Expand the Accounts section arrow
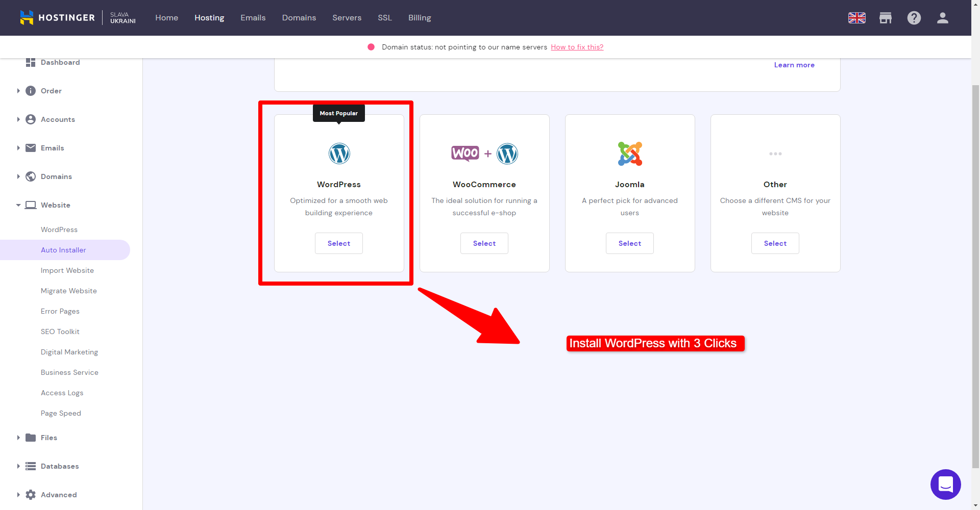The height and width of the screenshot is (510, 980). coord(18,119)
